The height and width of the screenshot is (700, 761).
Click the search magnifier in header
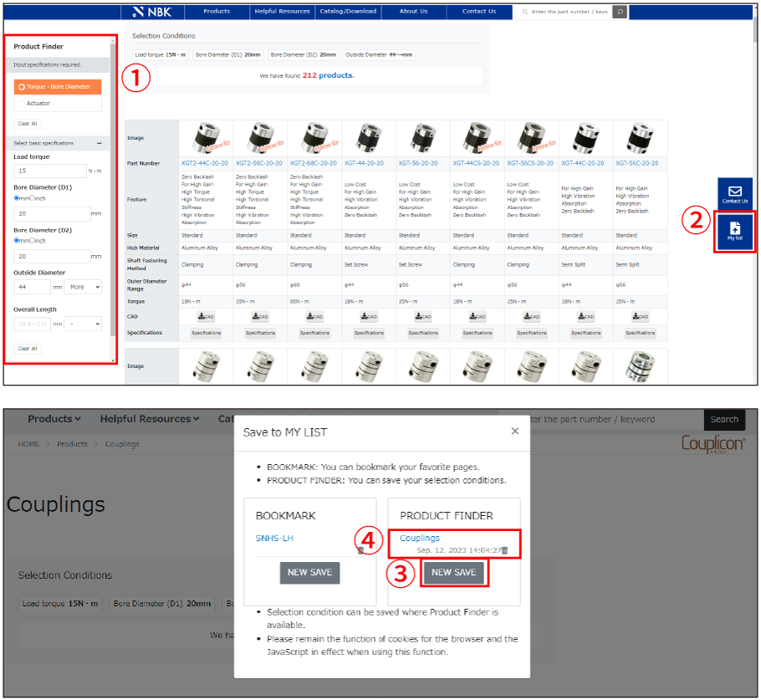[619, 12]
